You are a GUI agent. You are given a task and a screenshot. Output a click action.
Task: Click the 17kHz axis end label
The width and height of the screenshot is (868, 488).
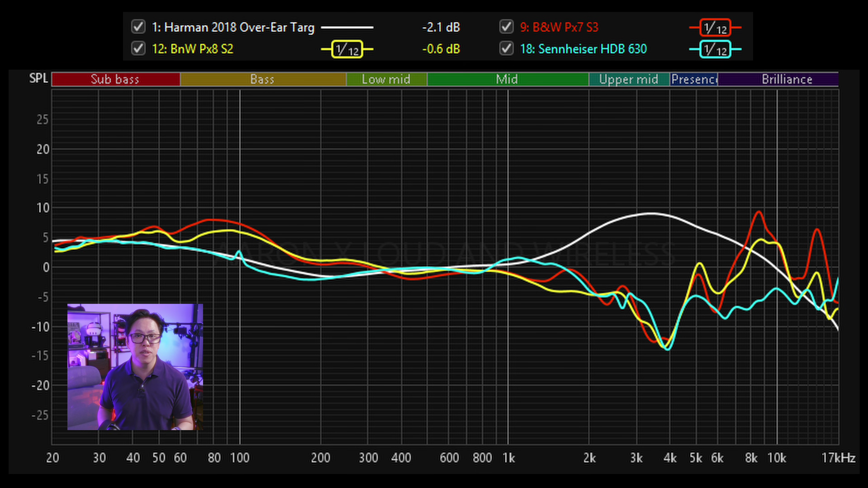[x=838, y=458]
